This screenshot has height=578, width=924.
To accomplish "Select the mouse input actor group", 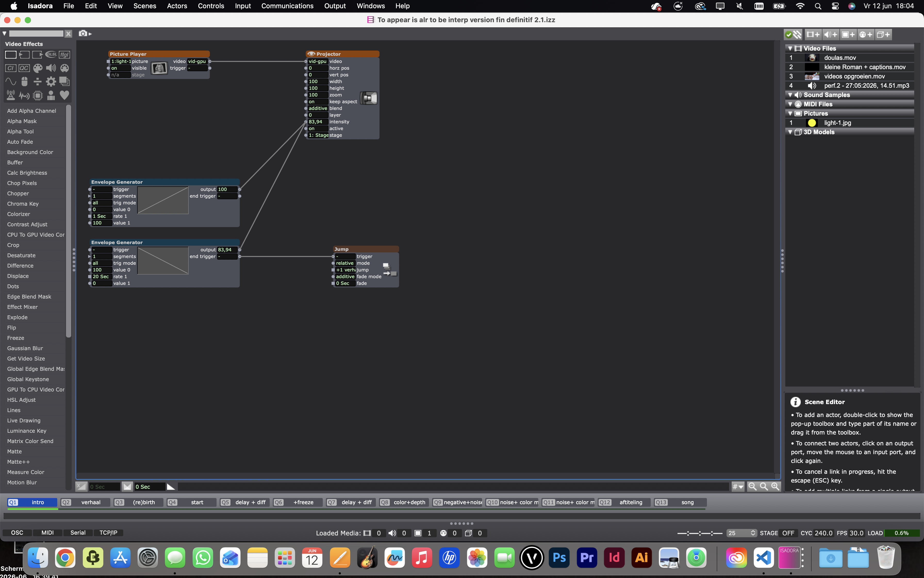I will [x=24, y=82].
